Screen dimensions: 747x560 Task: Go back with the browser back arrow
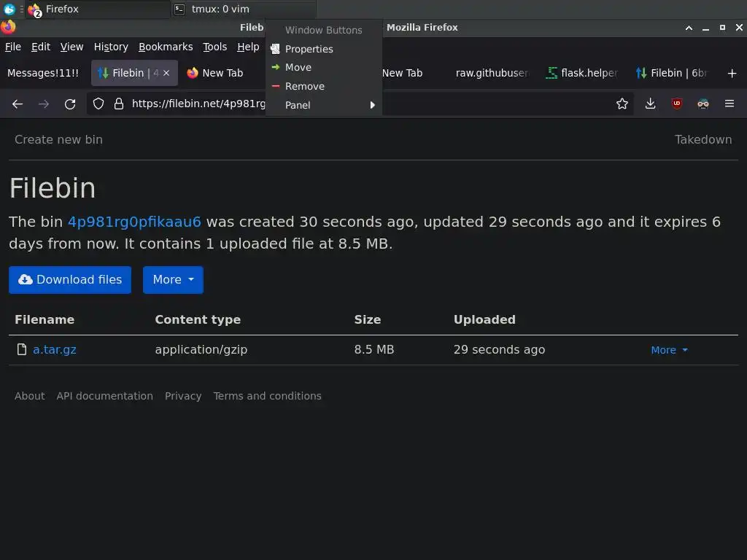click(18, 104)
